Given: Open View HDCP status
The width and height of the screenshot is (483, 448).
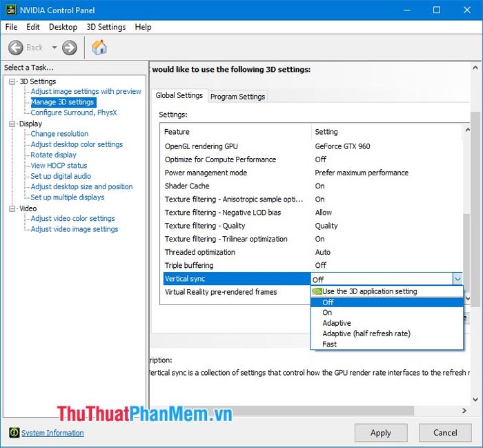Looking at the screenshot, I should 59,166.
